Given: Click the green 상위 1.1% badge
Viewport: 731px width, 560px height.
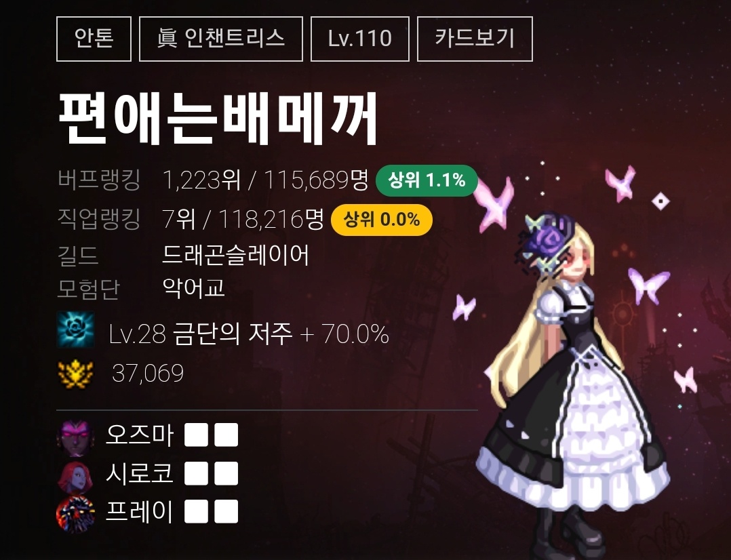Looking at the screenshot, I should (427, 180).
